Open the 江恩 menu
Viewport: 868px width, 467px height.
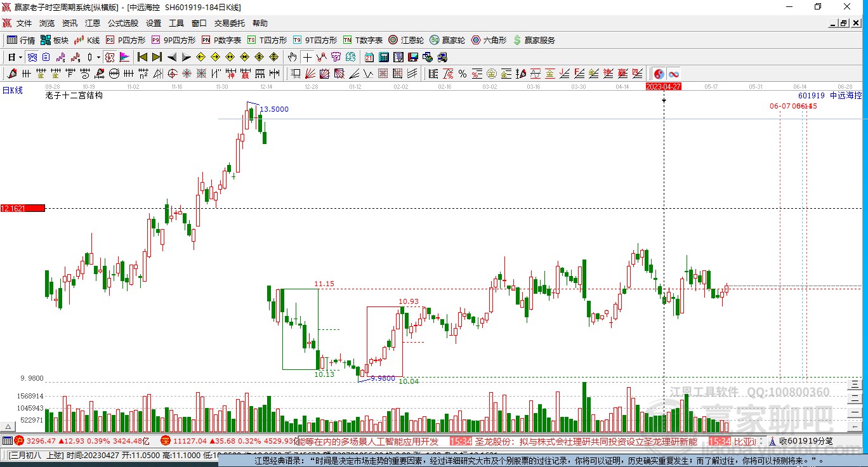click(x=93, y=23)
